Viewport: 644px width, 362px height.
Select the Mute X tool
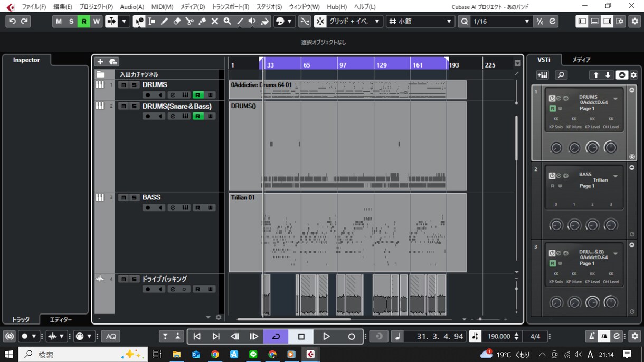click(x=215, y=21)
